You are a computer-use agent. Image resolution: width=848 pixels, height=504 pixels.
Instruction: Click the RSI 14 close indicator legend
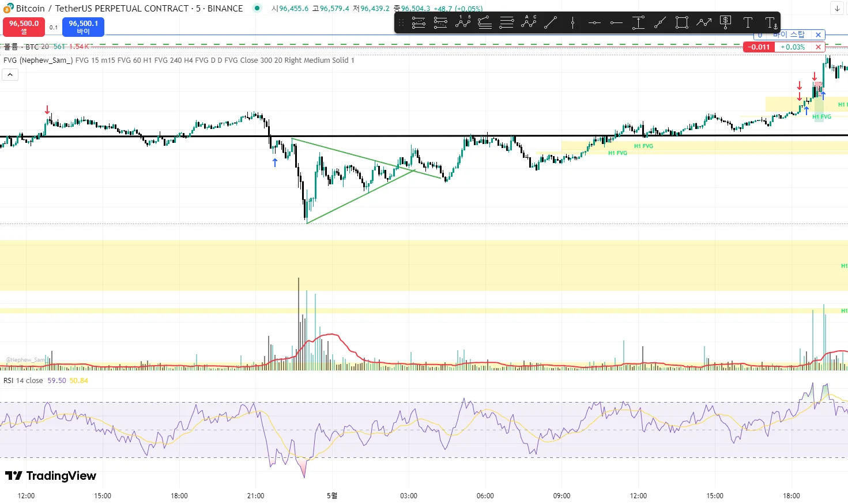23,381
